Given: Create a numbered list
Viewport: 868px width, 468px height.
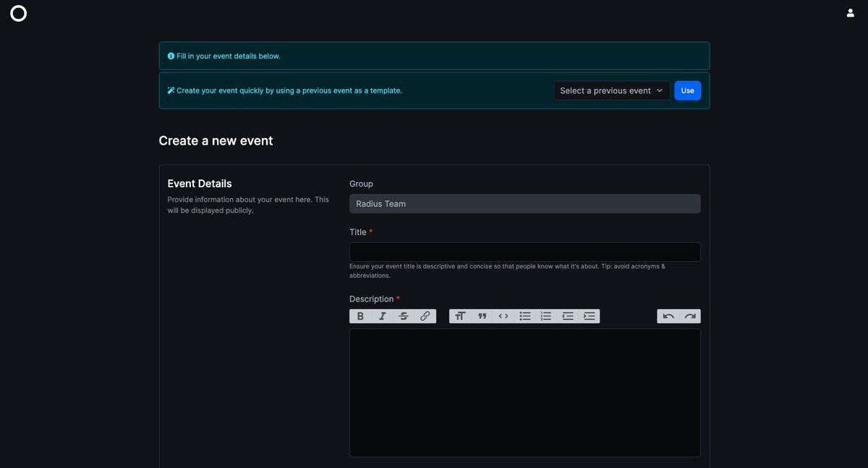Looking at the screenshot, I should tap(546, 316).
